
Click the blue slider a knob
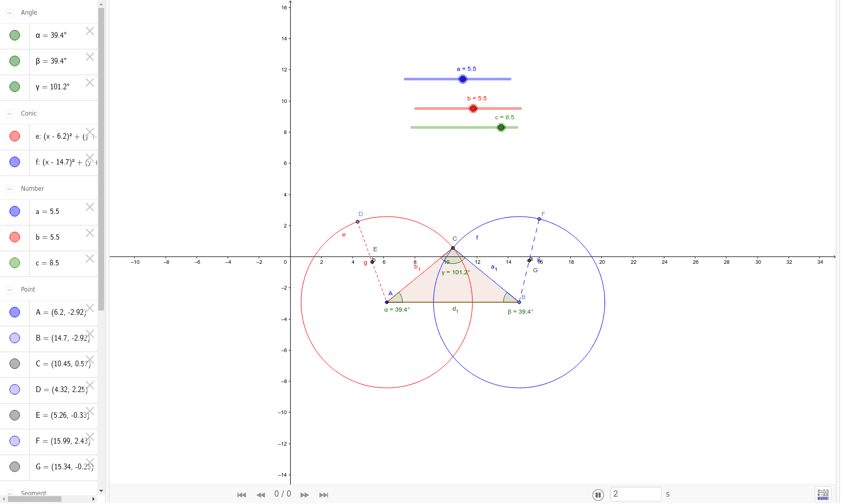pyautogui.click(x=463, y=79)
